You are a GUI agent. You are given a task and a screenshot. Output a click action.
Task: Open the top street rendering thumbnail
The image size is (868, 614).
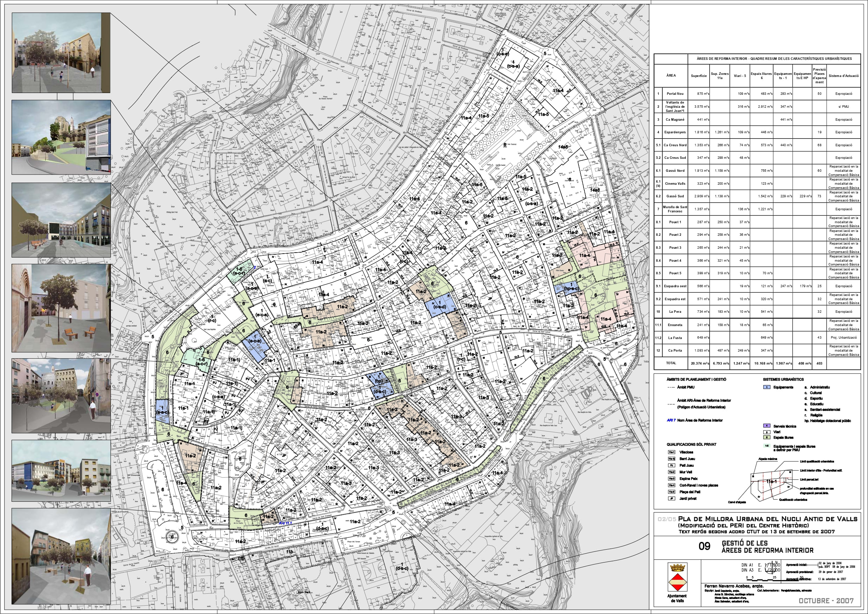pyautogui.click(x=61, y=52)
